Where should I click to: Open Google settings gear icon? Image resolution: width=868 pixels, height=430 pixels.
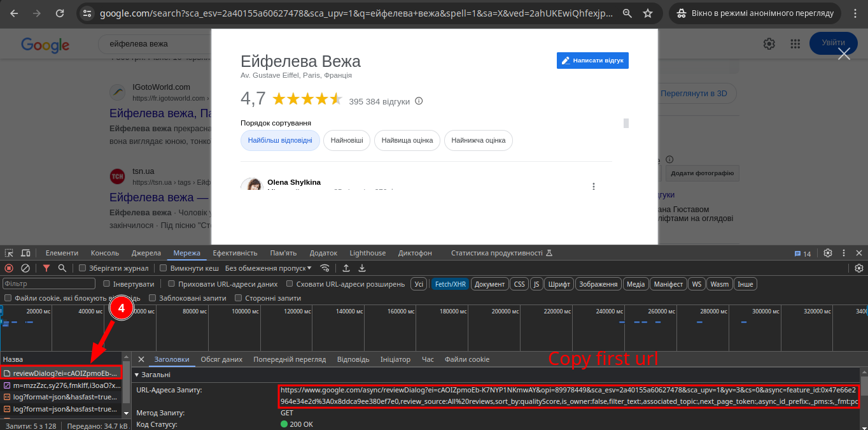pyautogui.click(x=769, y=43)
